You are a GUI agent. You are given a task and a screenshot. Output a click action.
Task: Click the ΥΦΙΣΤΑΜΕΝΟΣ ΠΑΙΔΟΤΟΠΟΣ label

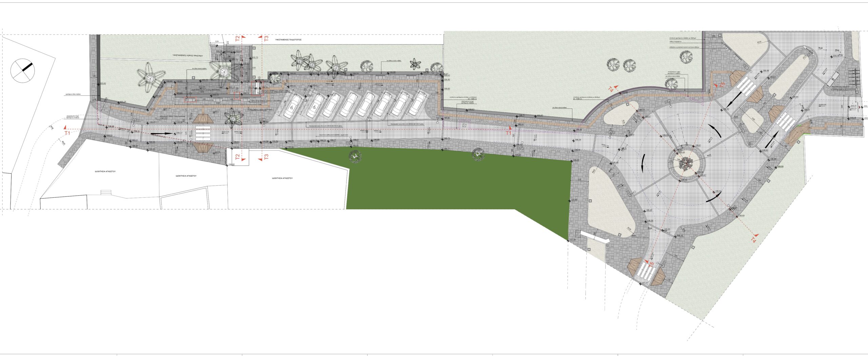(288, 40)
